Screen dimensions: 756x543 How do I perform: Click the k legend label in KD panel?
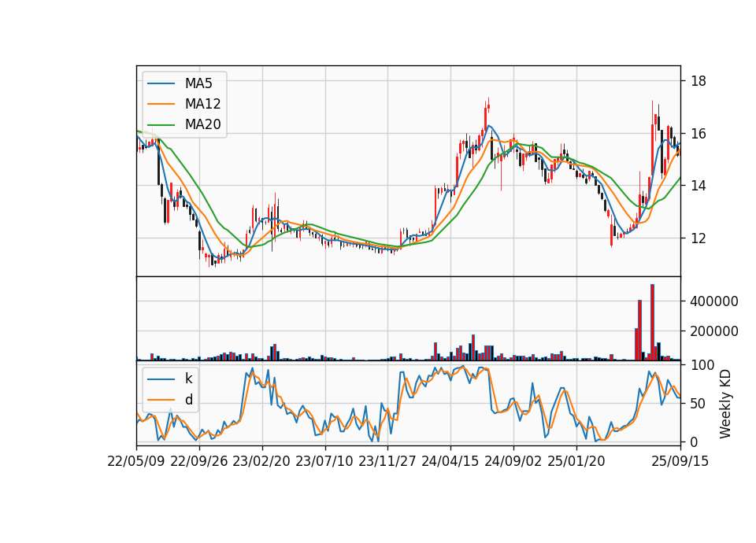188,379
